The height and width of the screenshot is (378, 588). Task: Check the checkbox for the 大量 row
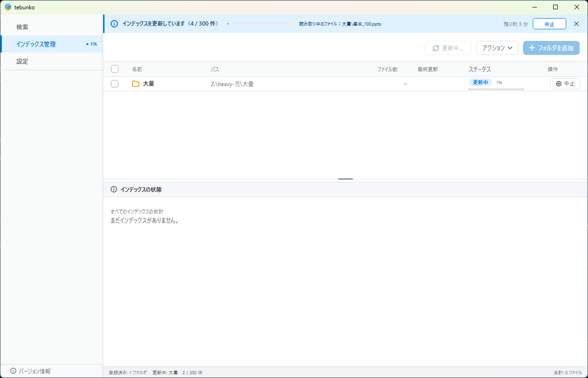[x=115, y=84]
